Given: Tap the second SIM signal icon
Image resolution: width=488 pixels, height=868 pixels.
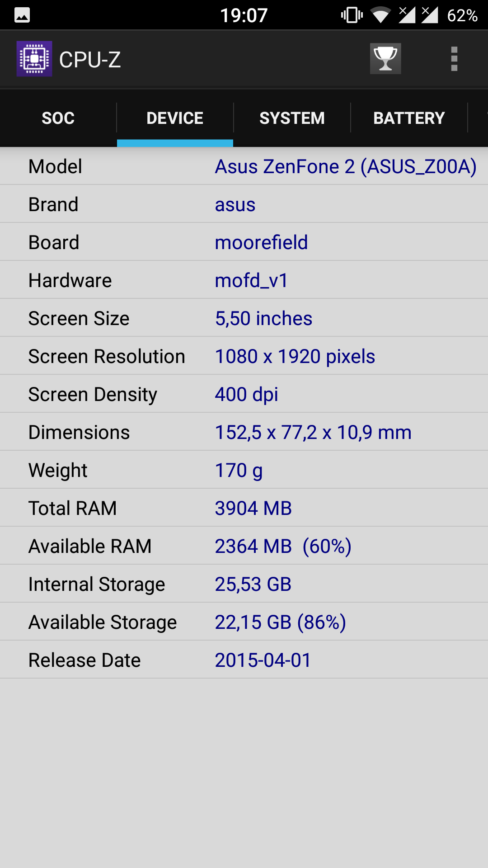Looking at the screenshot, I should click(x=430, y=15).
